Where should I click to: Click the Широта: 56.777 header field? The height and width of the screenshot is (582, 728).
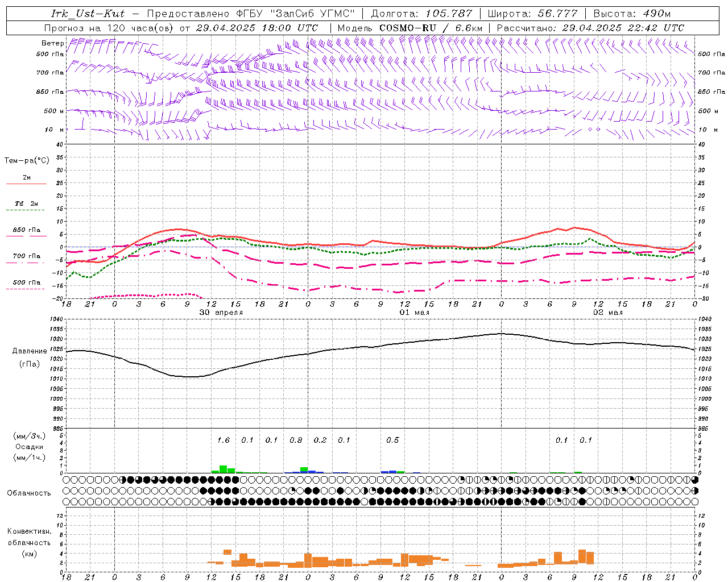[x=533, y=14]
